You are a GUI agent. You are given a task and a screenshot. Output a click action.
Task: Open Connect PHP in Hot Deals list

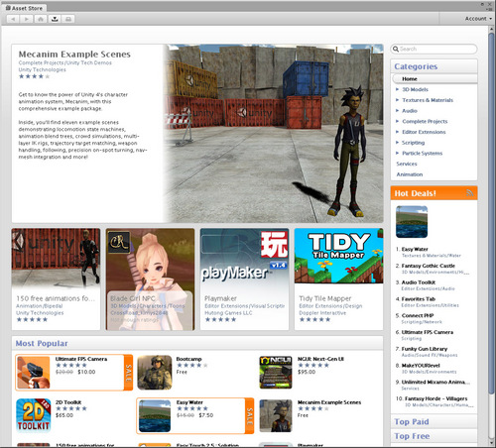[x=418, y=315]
